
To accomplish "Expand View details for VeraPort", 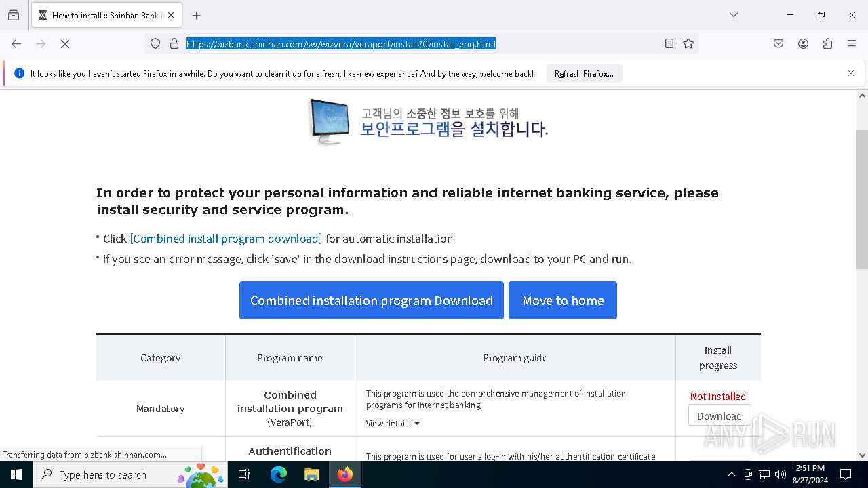I will pos(393,423).
